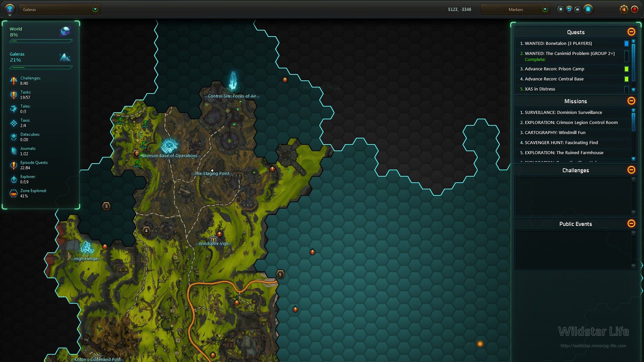Click hexagon map marker number 3
Viewport: 644px width, 362px height.
click(x=106, y=206)
